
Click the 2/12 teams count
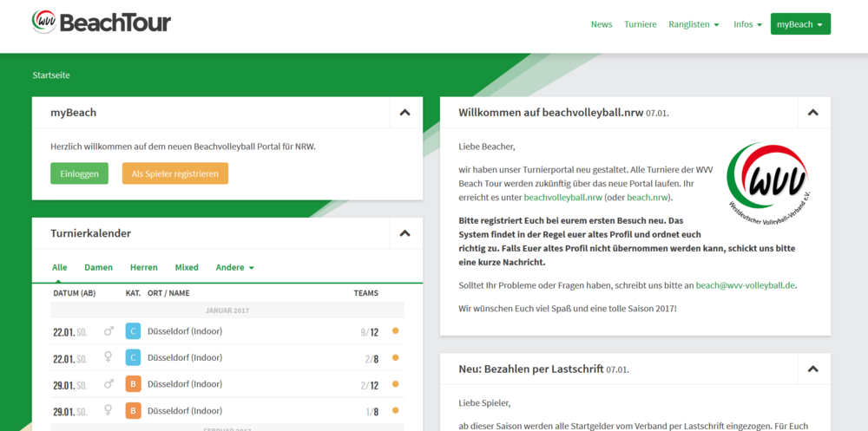tap(369, 385)
